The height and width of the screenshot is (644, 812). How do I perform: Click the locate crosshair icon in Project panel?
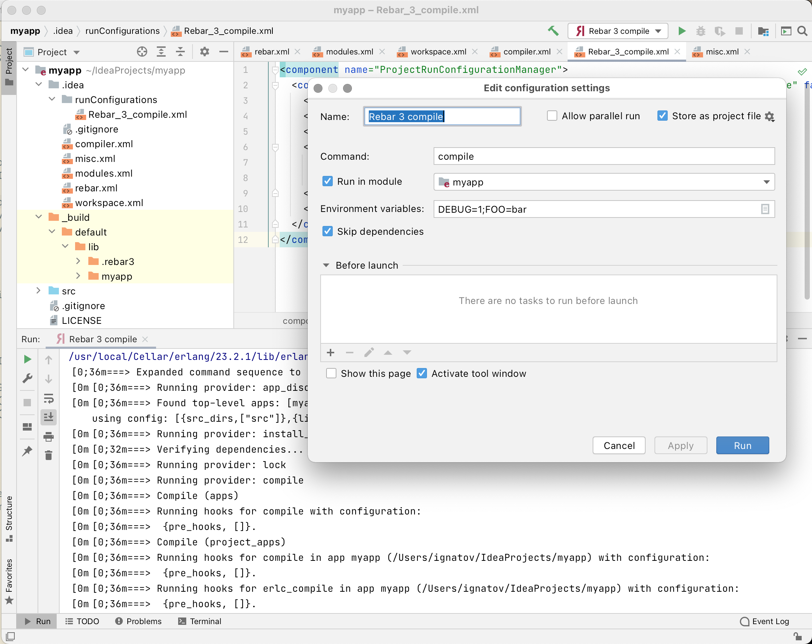[x=142, y=52]
